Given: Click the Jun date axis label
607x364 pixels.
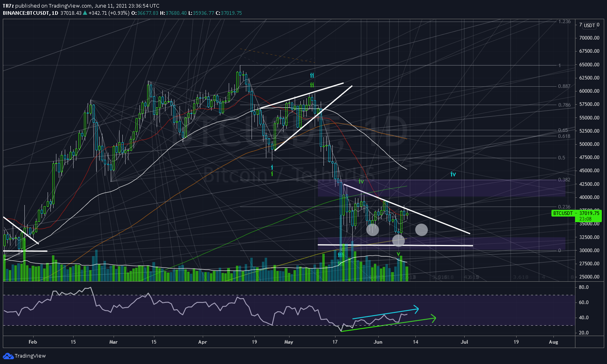Looking at the screenshot, I should pos(378,342).
